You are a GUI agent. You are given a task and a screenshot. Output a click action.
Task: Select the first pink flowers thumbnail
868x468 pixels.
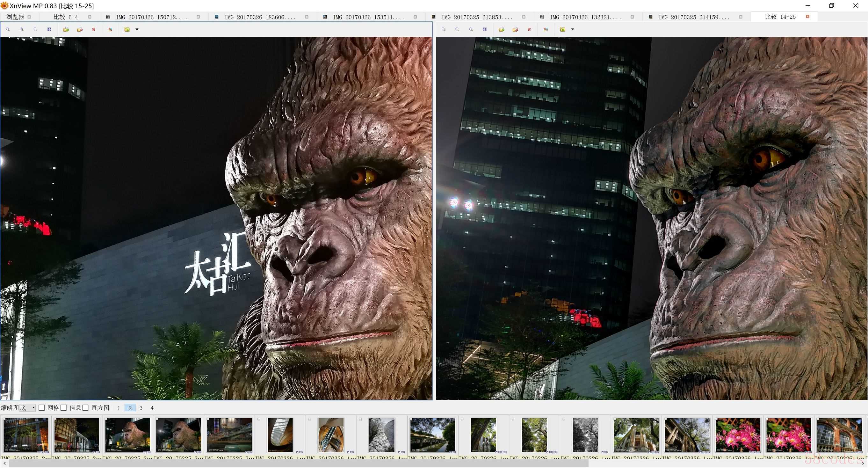[x=738, y=435]
